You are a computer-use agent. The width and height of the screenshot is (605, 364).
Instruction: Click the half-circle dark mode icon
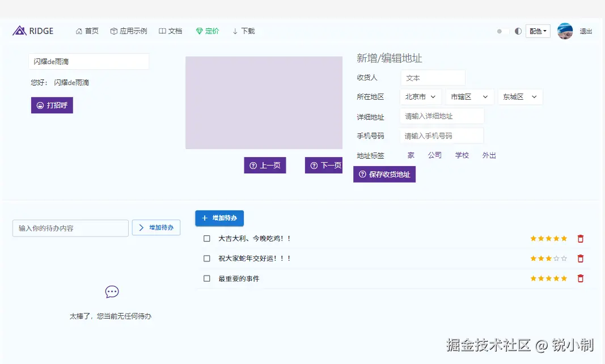coord(518,31)
